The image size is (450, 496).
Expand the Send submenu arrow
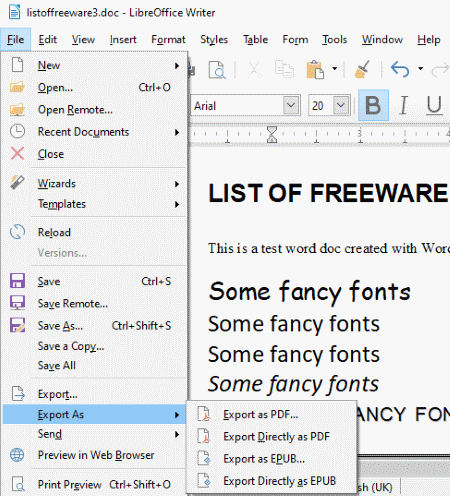coord(177,434)
